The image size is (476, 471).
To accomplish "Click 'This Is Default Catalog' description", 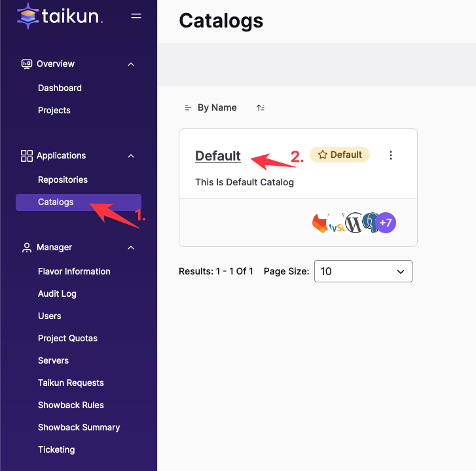I will point(244,182).
